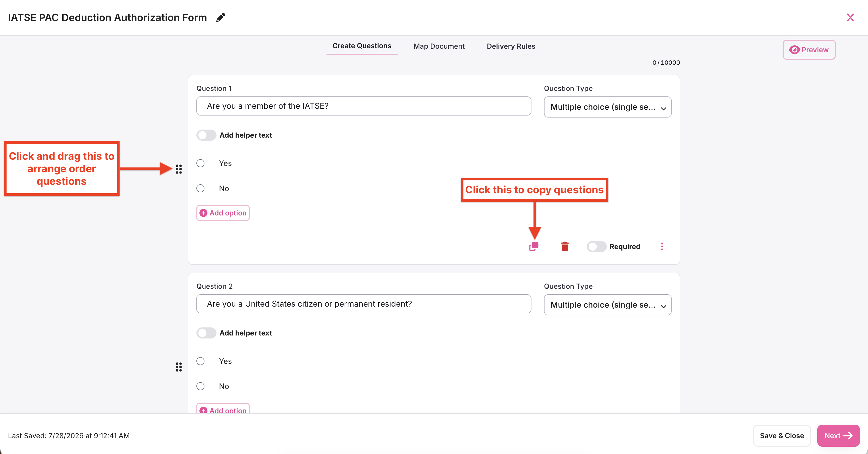868x454 pixels.
Task: Click the form title IATSE PAC Deduction Authorization Form
Action: (x=107, y=18)
